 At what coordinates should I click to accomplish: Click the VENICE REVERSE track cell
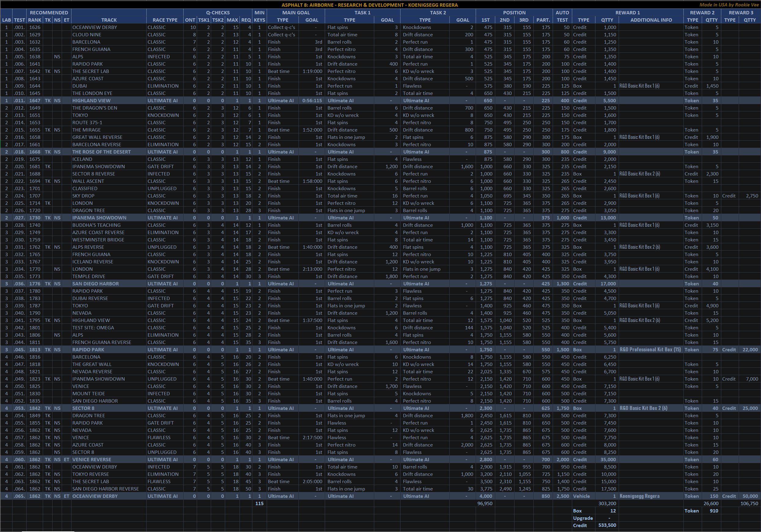[109, 459]
